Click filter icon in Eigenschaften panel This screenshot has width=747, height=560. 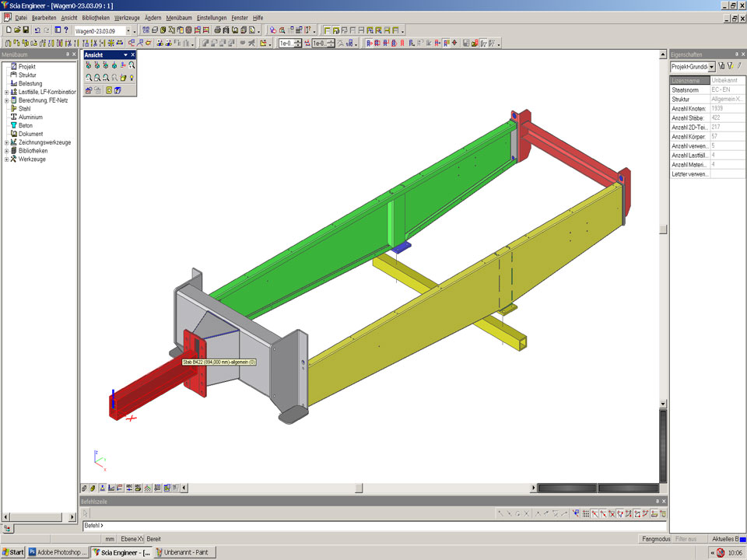click(730, 67)
